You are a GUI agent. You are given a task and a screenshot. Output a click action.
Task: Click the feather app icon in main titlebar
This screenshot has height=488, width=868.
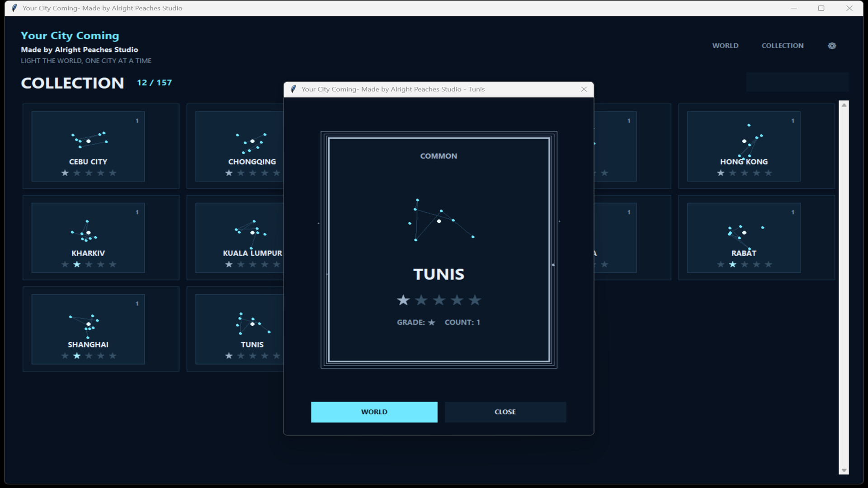pyautogui.click(x=14, y=8)
